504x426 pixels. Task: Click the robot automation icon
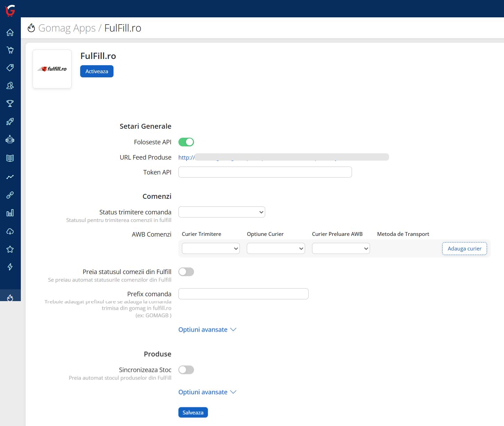10,139
